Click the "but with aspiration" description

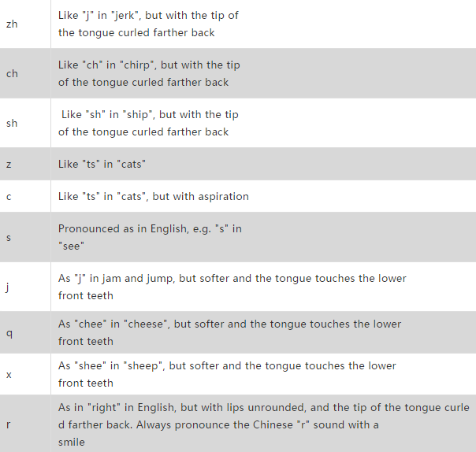[201, 197]
